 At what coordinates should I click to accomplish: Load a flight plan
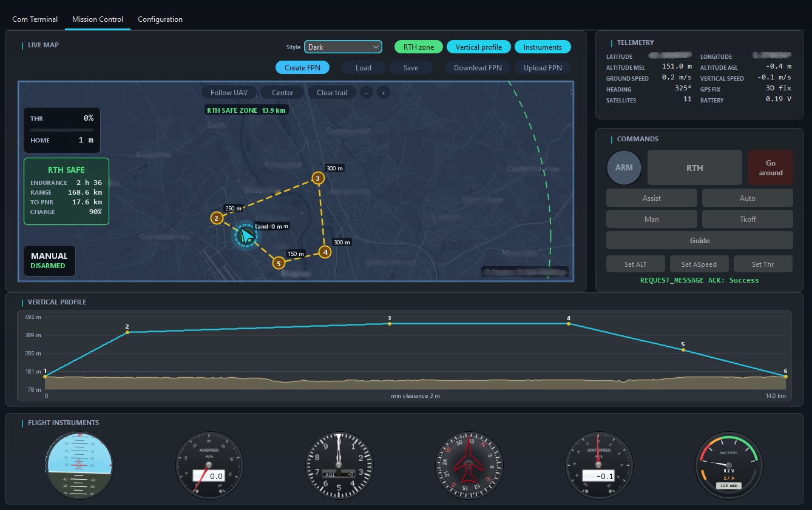pos(364,67)
